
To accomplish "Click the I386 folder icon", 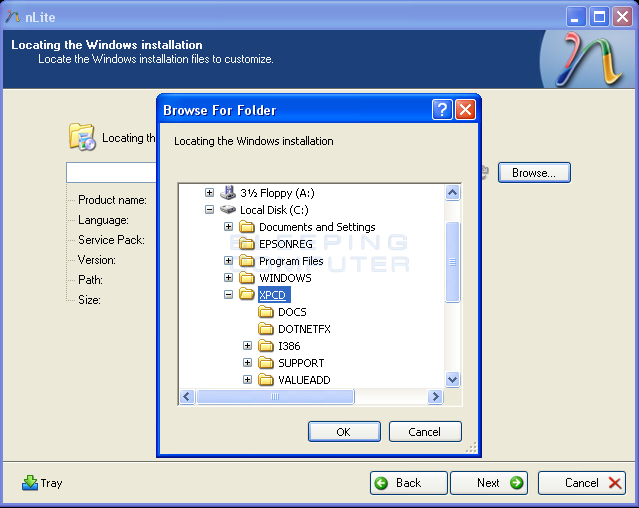I will pyautogui.click(x=266, y=346).
